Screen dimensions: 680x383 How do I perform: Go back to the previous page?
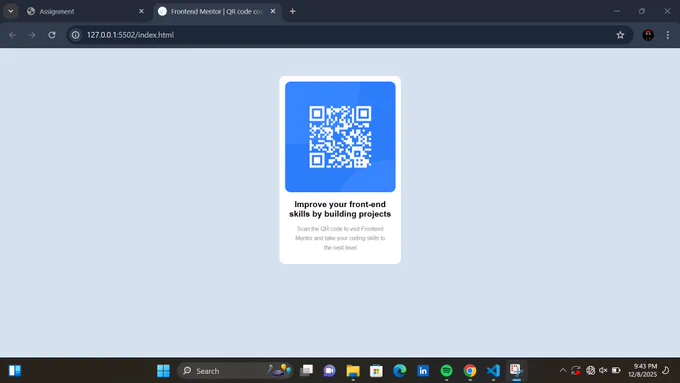click(12, 35)
